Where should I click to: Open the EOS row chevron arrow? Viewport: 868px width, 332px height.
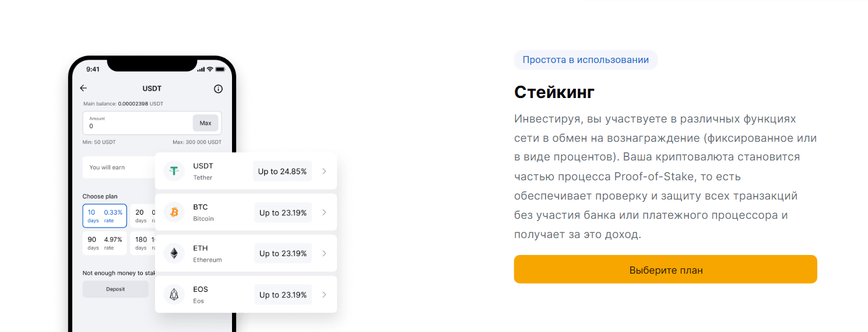point(324,295)
